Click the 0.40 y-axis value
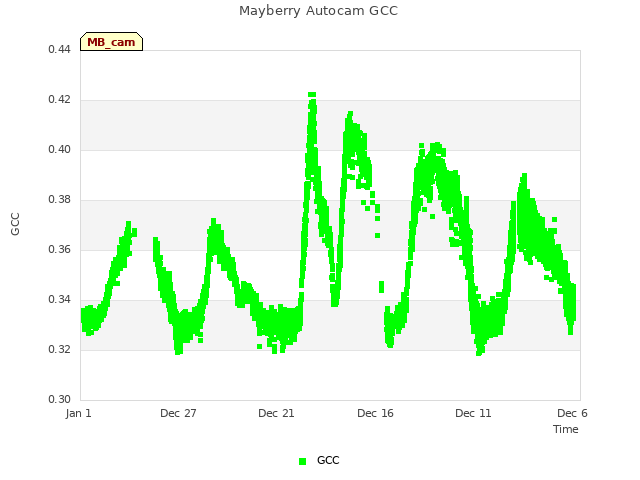640x480 pixels. pos(60,149)
